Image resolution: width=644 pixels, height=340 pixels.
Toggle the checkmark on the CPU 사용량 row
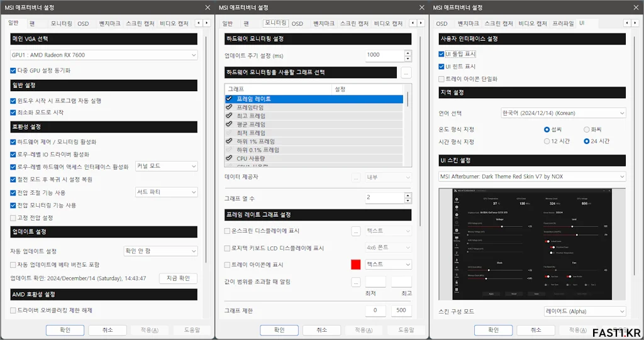click(x=229, y=158)
